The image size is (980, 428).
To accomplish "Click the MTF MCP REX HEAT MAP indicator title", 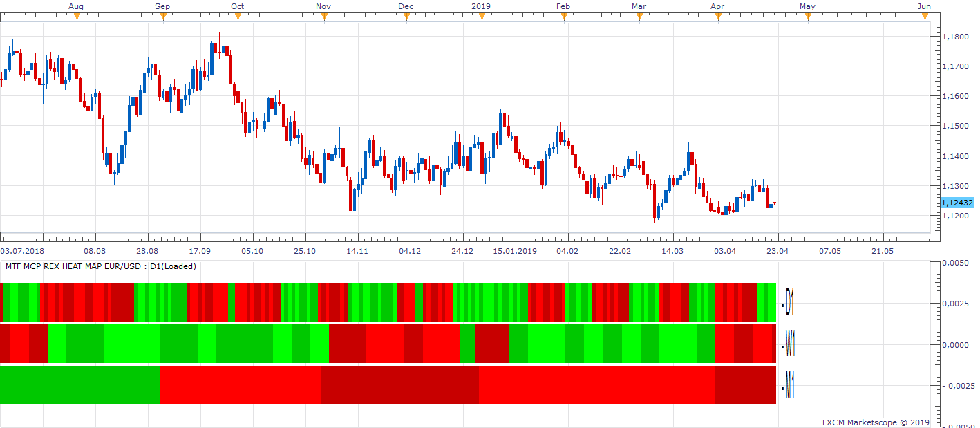I will pos(101,266).
